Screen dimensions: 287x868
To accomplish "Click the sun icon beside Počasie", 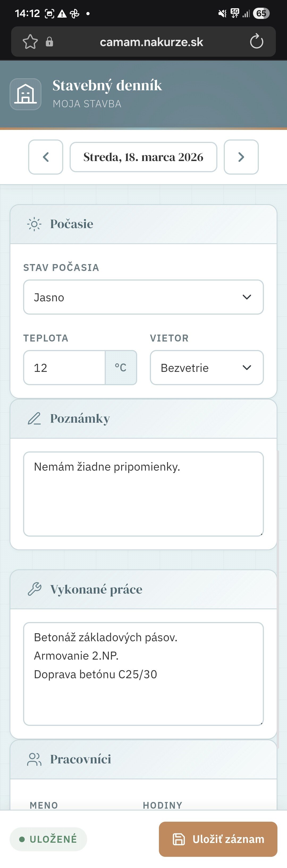I will 34,224.
